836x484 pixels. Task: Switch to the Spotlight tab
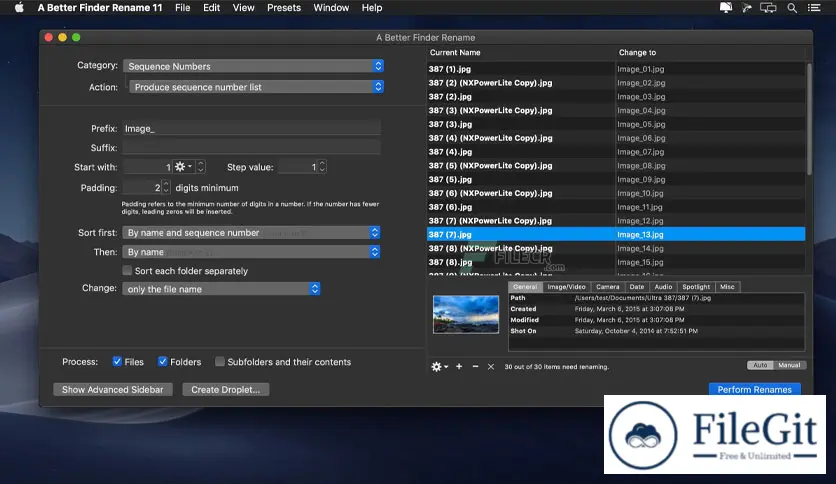(696, 287)
